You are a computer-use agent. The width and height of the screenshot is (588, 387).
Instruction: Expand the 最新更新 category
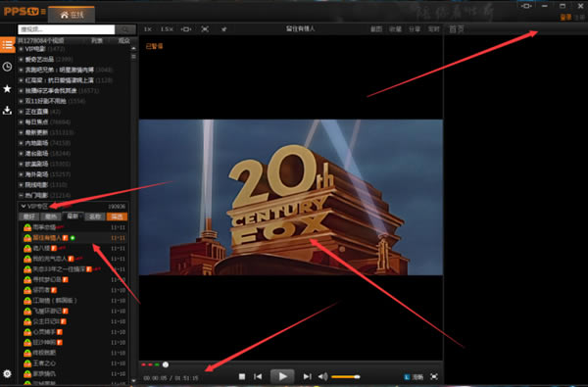tap(21, 132)
